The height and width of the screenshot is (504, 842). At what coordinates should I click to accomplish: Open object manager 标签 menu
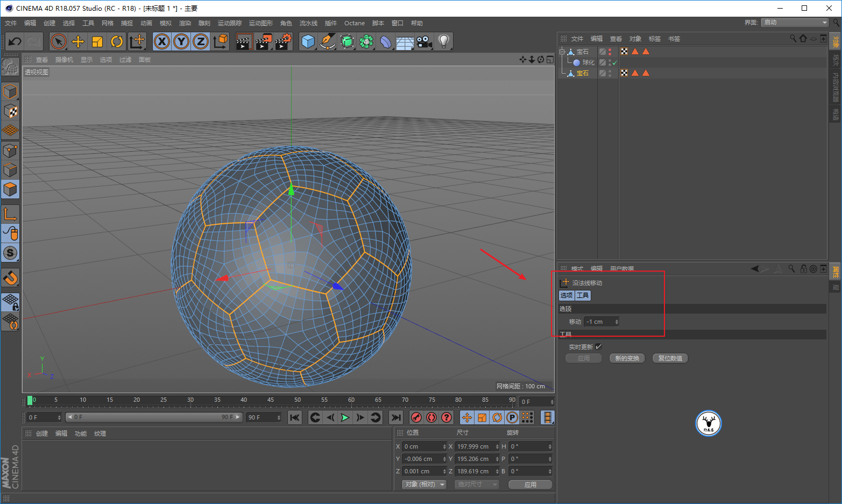point(655,39)
